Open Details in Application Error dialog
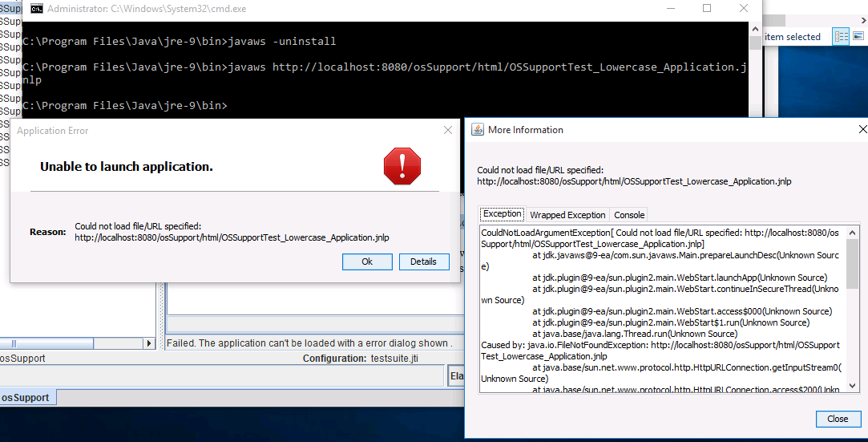The width and height of the screenshot is (868, 442). [x=423, y=262]
